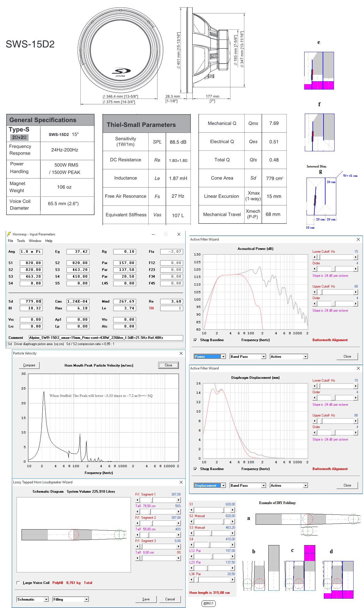Click left arrow of the L23 Par slider

(x=192, y=568)
